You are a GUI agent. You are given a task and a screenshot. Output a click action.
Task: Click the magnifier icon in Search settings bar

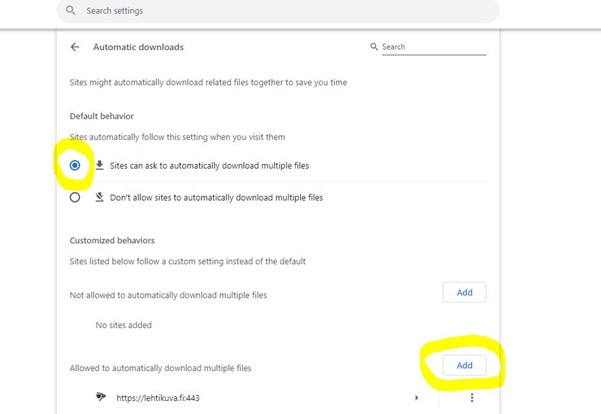point(70,11)
